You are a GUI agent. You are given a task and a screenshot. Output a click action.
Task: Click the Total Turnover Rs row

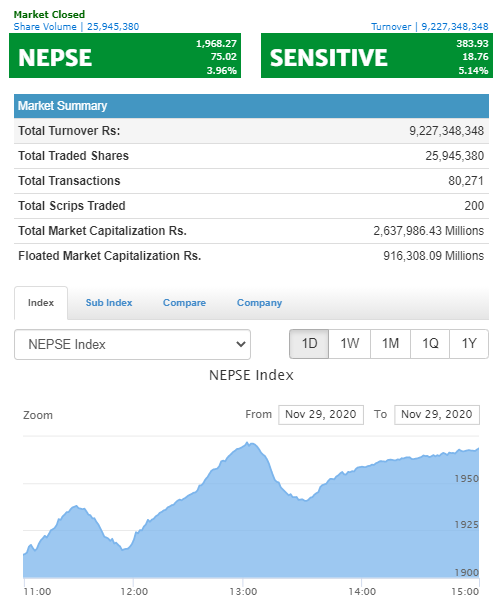coord(251,131)
